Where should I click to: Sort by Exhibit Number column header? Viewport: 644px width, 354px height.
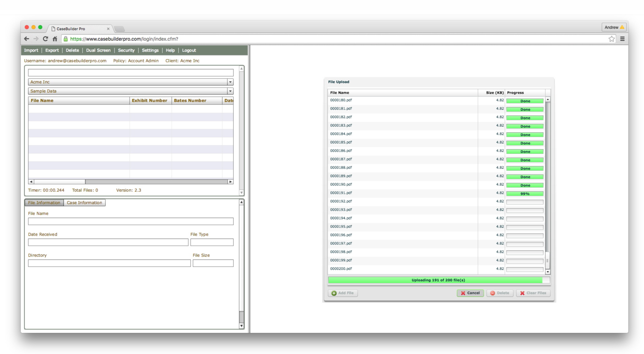pyautogui.click(x=149, y=100)
